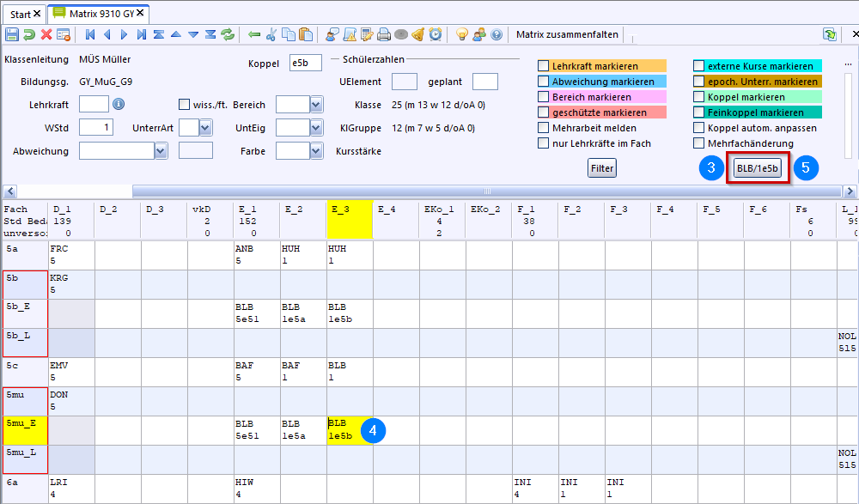
Task: Open help question mark icon
Action: click(497, 34)
